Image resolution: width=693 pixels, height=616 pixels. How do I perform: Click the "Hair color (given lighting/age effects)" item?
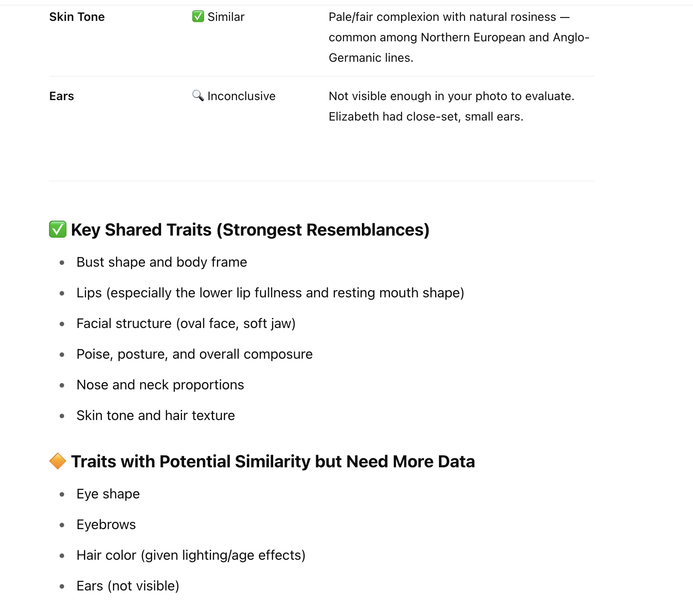[x=191, y=556]
